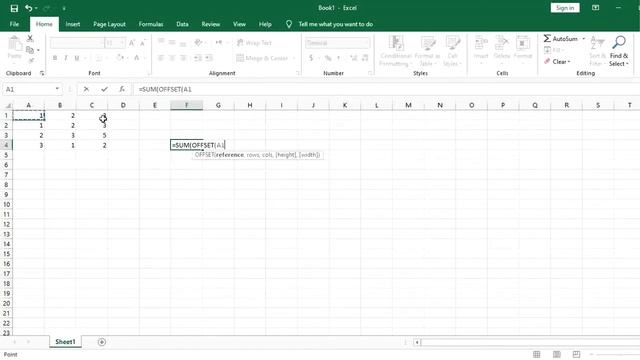Viewport: 640px width, 360px height.
Task: Open the Number Format dropdown
Action: point(367,43)
